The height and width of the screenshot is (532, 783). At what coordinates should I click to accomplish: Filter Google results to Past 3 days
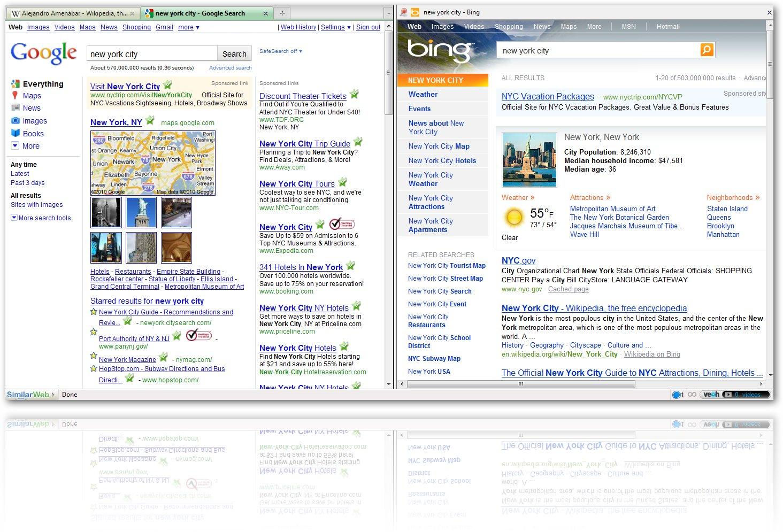pyautogui.click(x=28, y=183)
